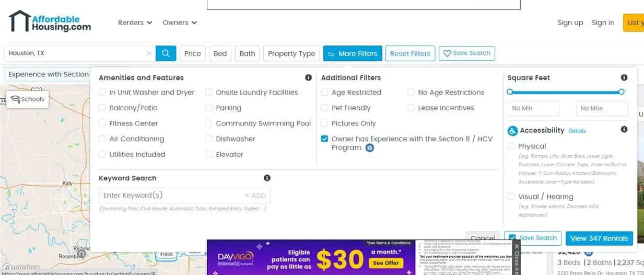Click the Section 8 house badge icon
The width and height of the screenshot is (644, 275).
click(x=370, y=148)
